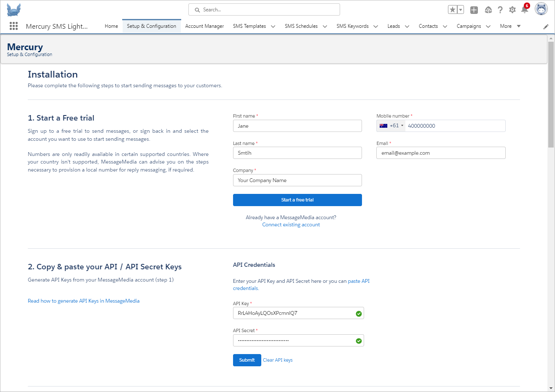Image resolution: width=555 pixels, height=392 pixels.
Task: Click the Company input field
Action: (298, 180)
